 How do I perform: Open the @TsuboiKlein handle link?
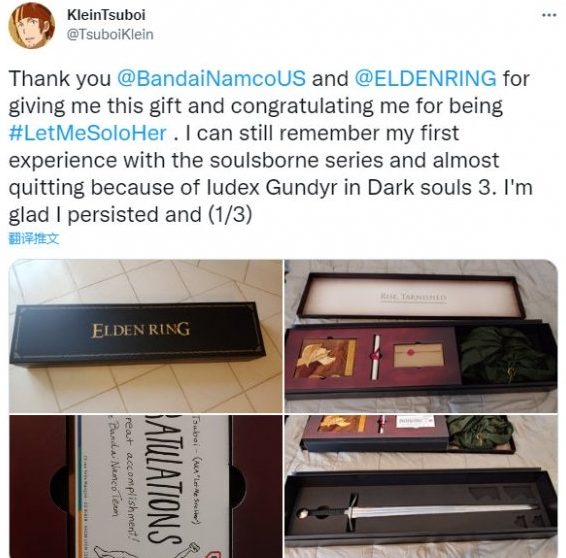coord(110,35)
